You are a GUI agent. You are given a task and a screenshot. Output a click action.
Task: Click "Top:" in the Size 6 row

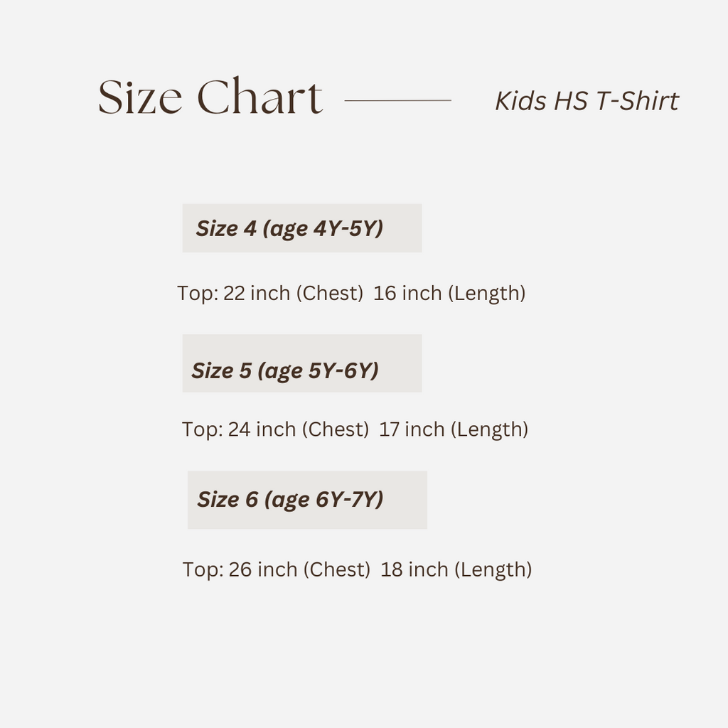coord(203,569)
